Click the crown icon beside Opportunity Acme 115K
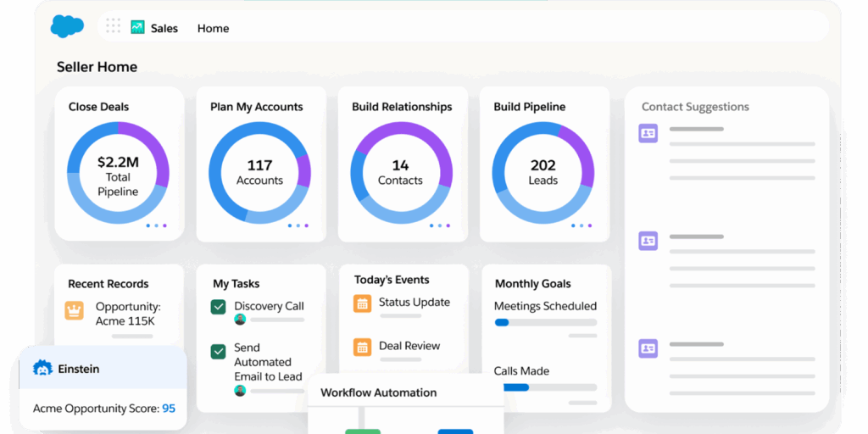The height and width of the screenshot is (434, 868). (x=75, y=310)
